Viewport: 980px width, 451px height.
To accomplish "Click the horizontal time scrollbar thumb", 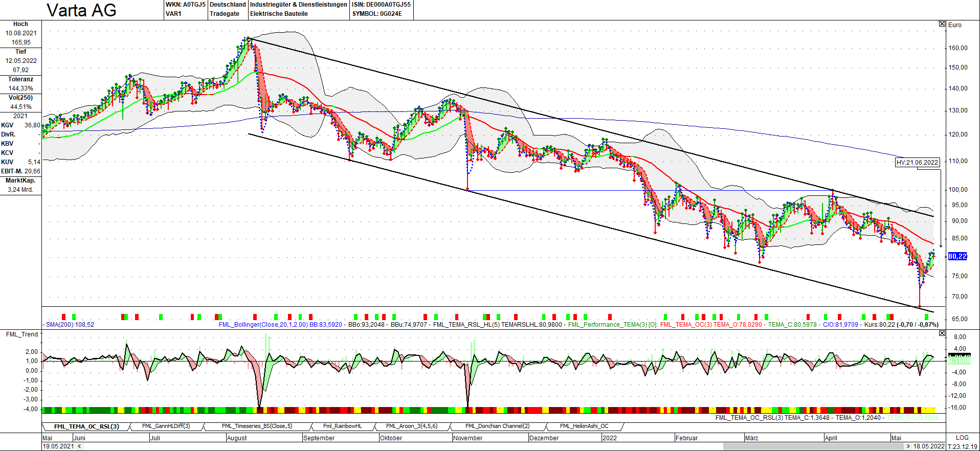I will 813,446.
